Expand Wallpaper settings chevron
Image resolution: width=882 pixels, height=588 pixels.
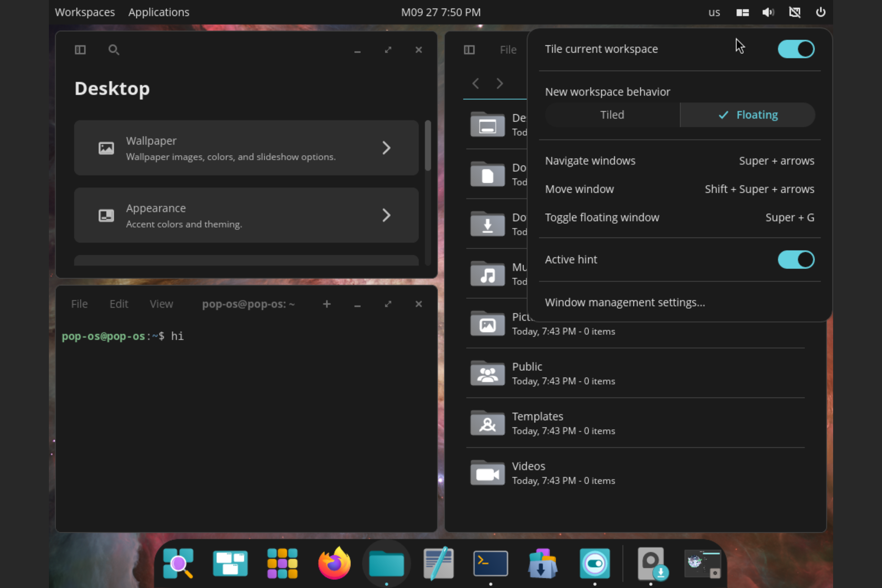[386, 148]
